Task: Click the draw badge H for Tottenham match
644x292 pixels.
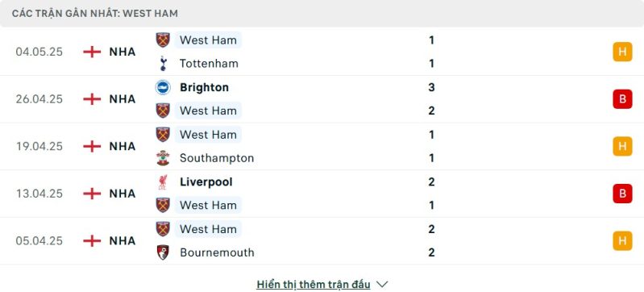Action: 623,52
